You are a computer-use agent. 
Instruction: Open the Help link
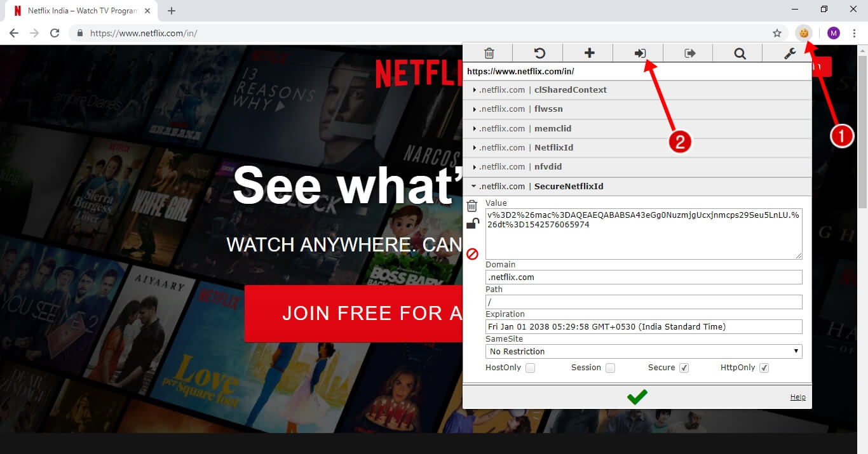click(x=797, y=397)
